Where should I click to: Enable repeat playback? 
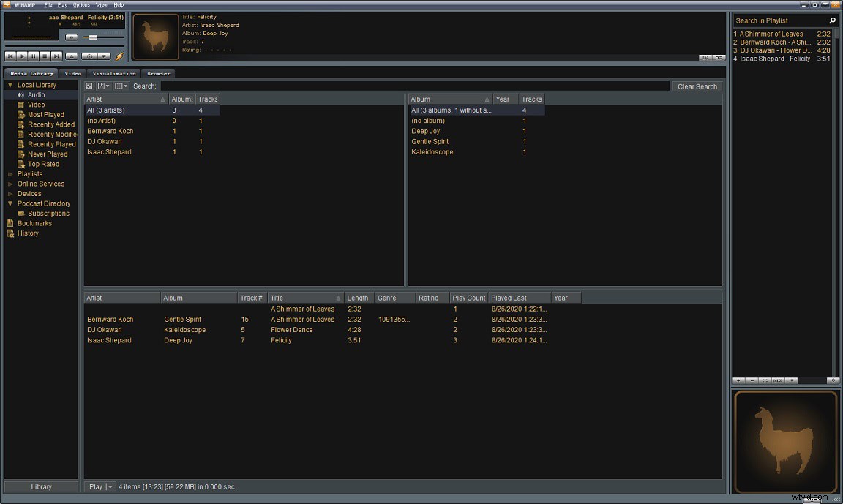coord(102,56)
